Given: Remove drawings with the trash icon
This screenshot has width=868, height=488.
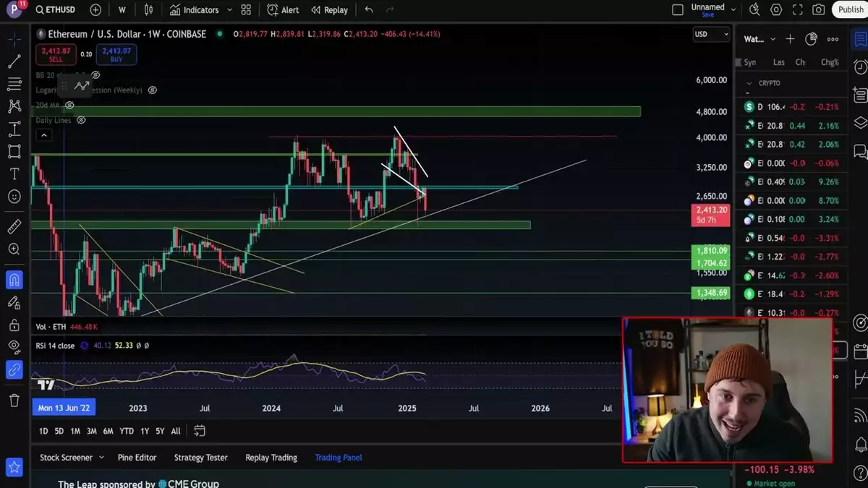Looking at the screenshot, I should point(14,400).
